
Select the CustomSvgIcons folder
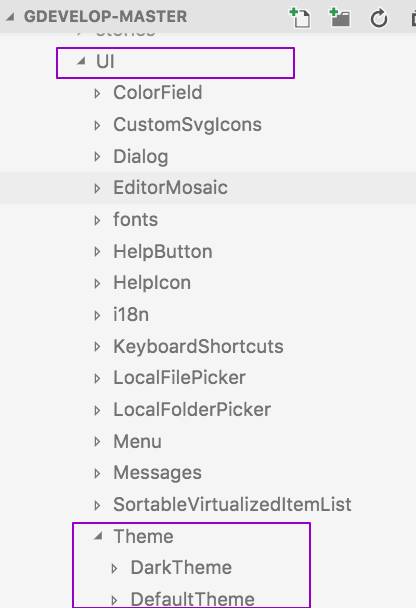(x=187, y=124)
